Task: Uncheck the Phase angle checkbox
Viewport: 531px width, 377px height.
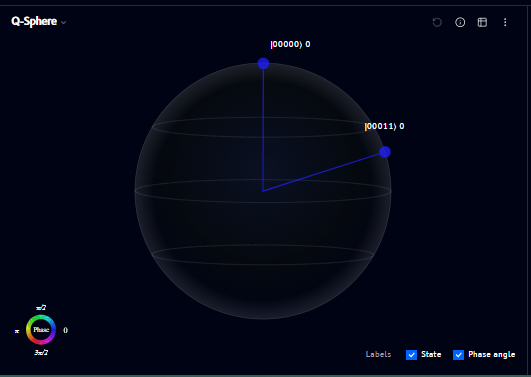Action: pos(458,355)
